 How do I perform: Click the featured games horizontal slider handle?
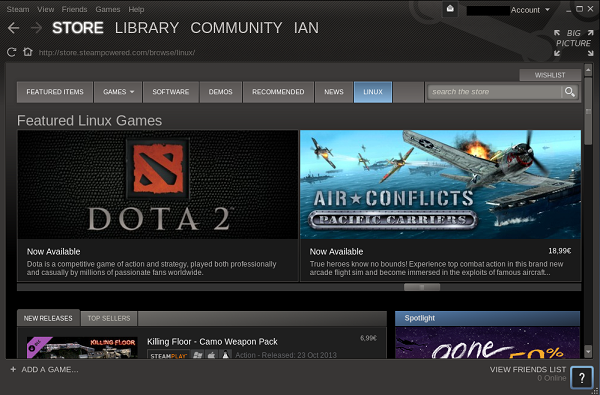click(x=422, y=287)
